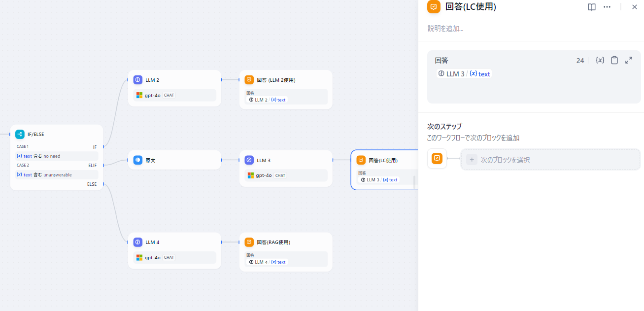Viewport: 644px width, 311px height.
Task: Click the LLM 4 node icon
Action: pos(138,242)
